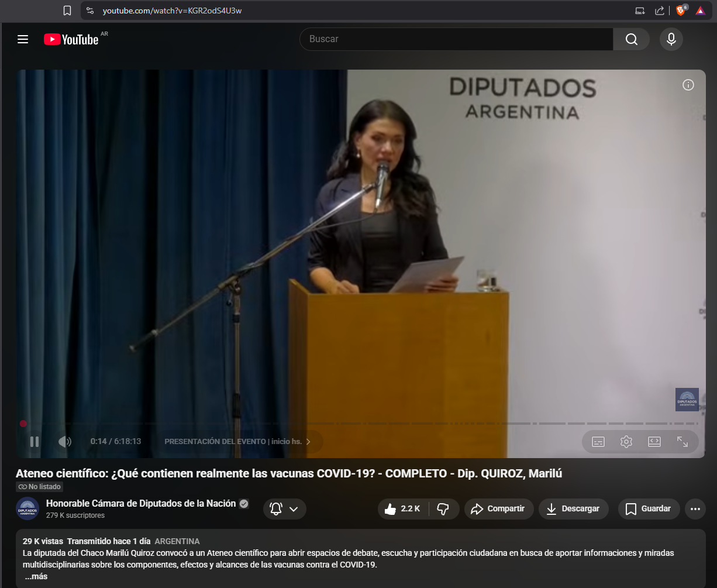Click the YouTube logo to go home

[x=71, y=39]
